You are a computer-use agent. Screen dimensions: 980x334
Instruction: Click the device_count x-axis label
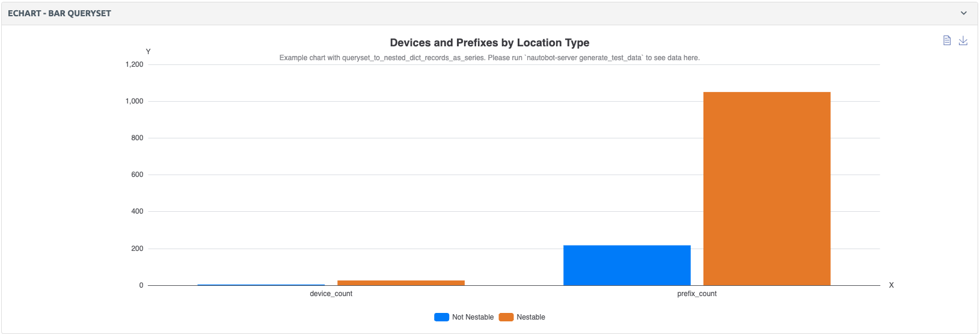pyautogui.click(x=331, y=294)
